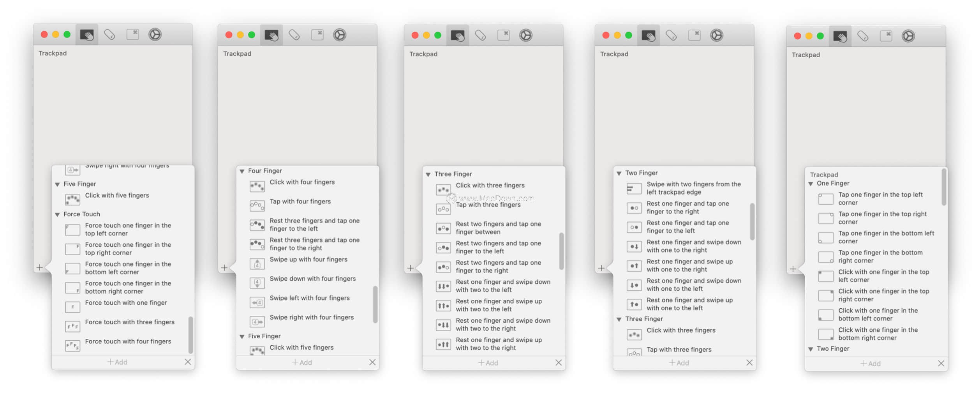The height and width of the screenshot is (396, 980).
Task: Open settings gear in second window from left
Action: tap(340, 35)
